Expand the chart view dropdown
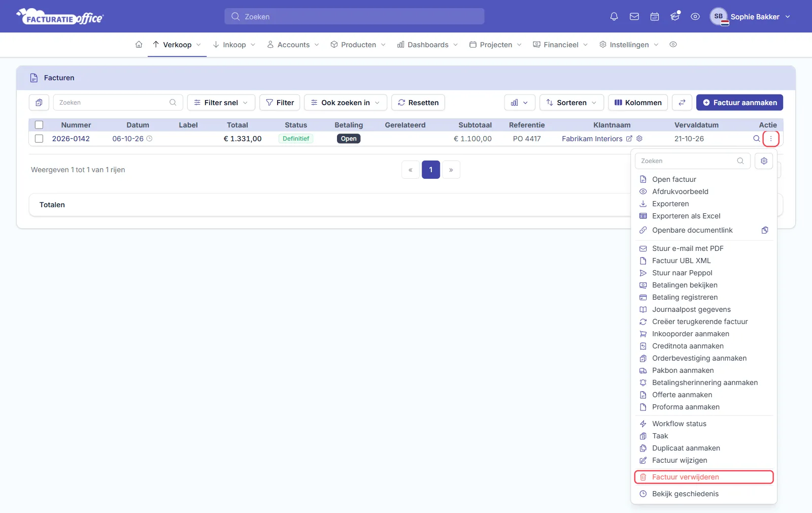This screenshot has height=513, width=812. tap(519, 103)
